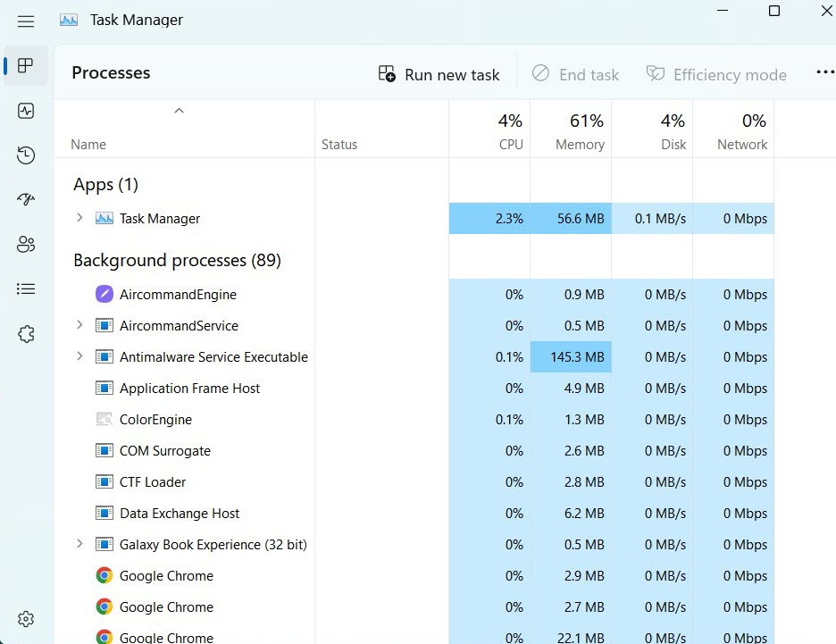The height and width of the screenshot is (644, 836).
Task: Sort by Memory usage column
Action: tap(571, 130)
